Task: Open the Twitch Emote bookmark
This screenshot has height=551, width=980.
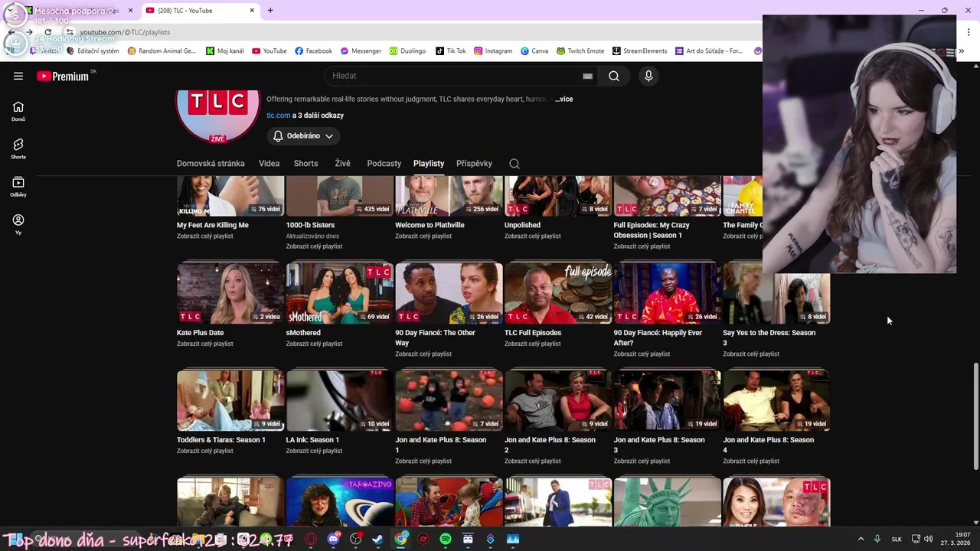Action: tap(580, 51)
